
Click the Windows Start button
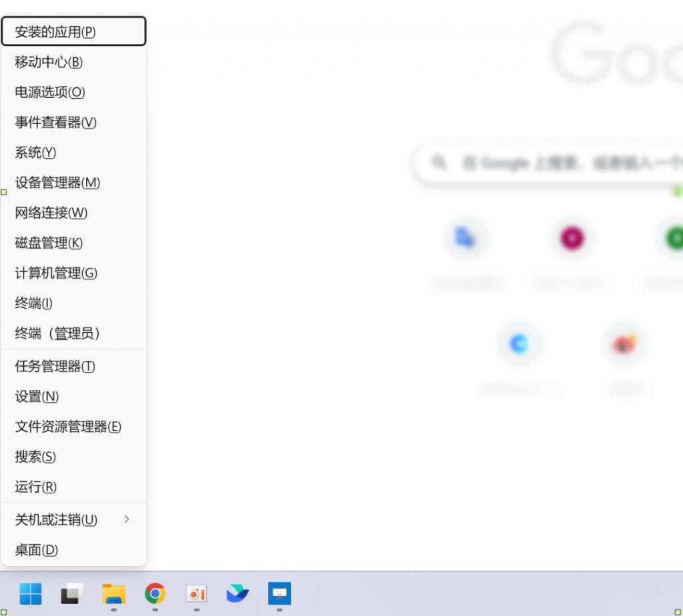pyautogui.click(x=30, y=593)
